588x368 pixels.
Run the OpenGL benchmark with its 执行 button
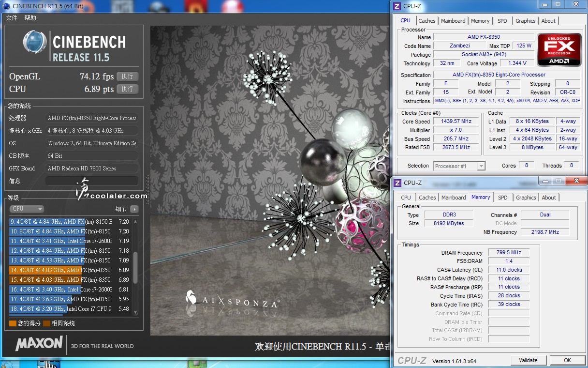pyautogui.click(x=127, y=77)
